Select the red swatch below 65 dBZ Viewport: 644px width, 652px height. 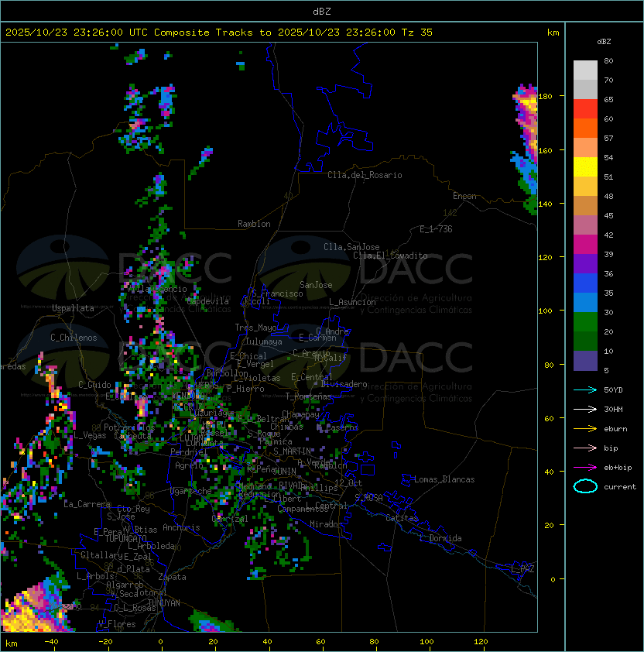585,109
